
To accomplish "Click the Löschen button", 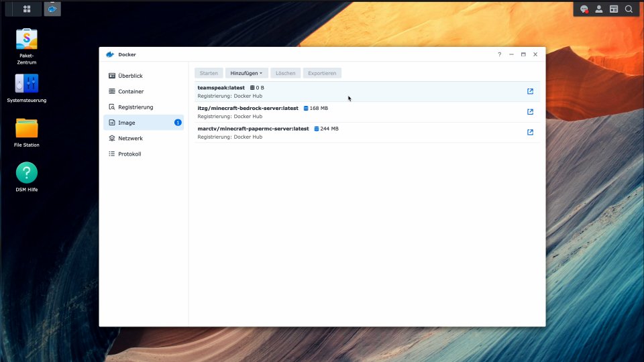I will click(286, 73).
